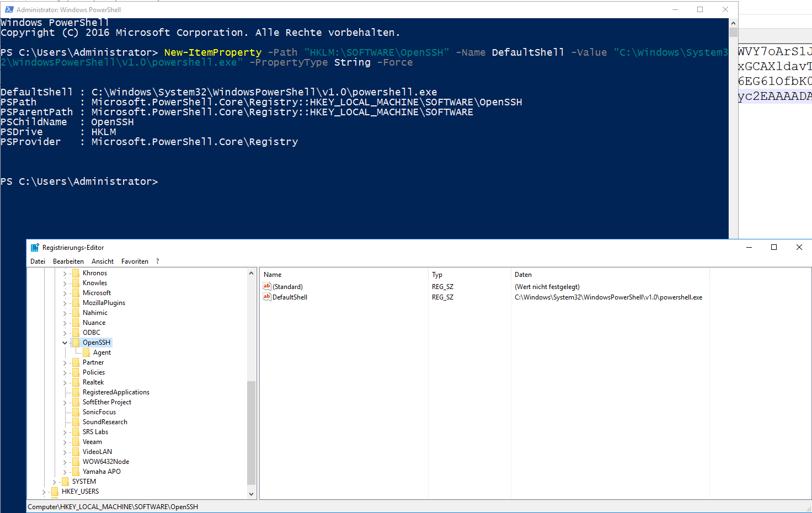
Task: Expand the Realtek key
Action: pyautogui.click(x=65, y=383)
